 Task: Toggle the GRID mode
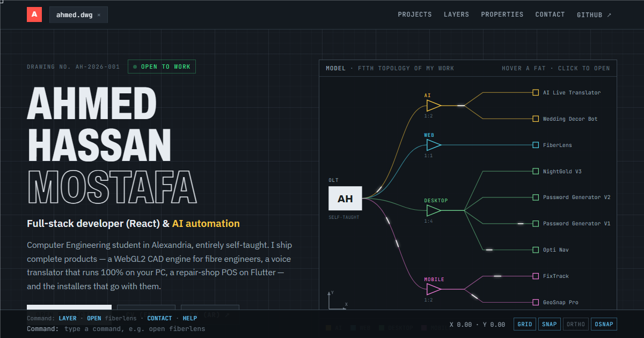(525, 324)
